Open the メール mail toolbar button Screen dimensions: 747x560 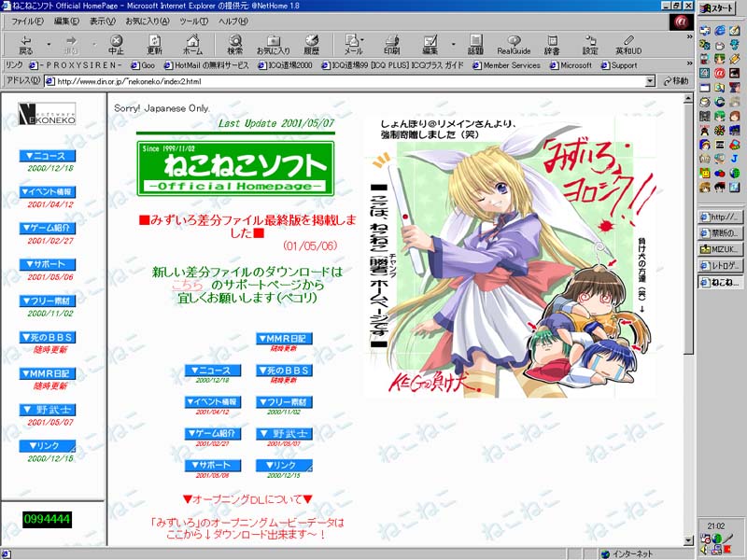click(x=353, y=45)
